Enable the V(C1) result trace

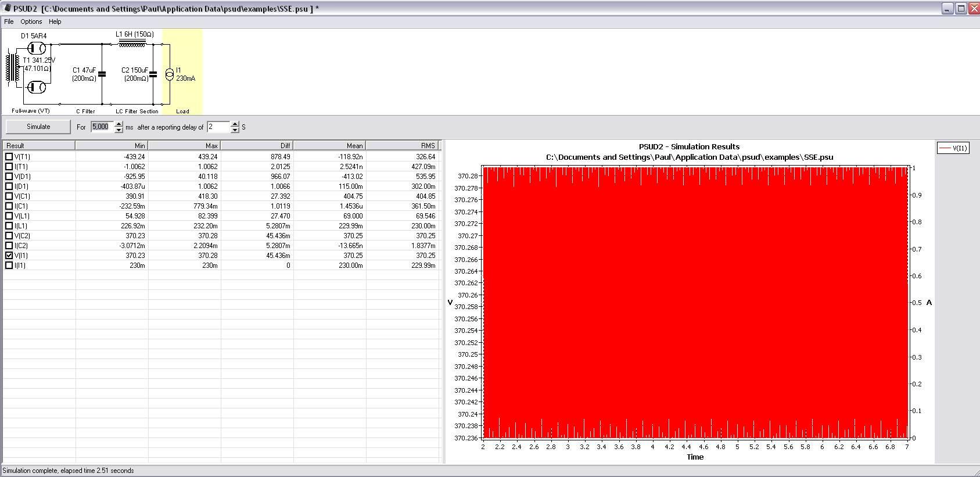[x=9, y=196]
